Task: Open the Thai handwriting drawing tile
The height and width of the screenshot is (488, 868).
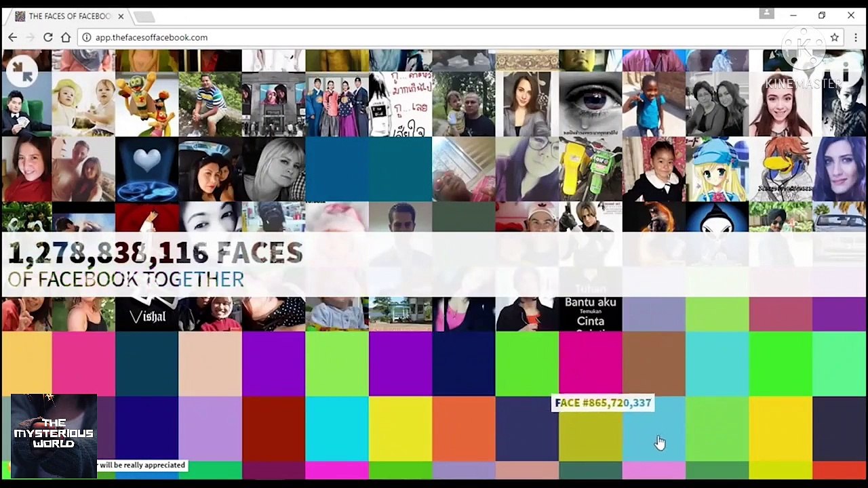Action: coord(400,104)
